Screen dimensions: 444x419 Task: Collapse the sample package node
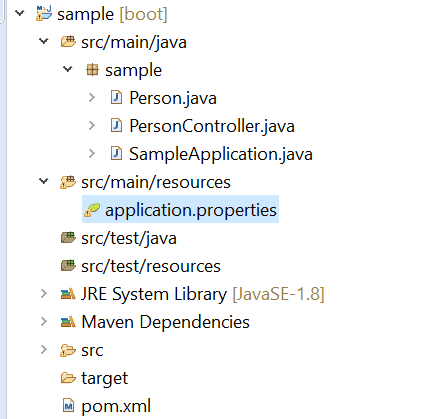(68, 69)
